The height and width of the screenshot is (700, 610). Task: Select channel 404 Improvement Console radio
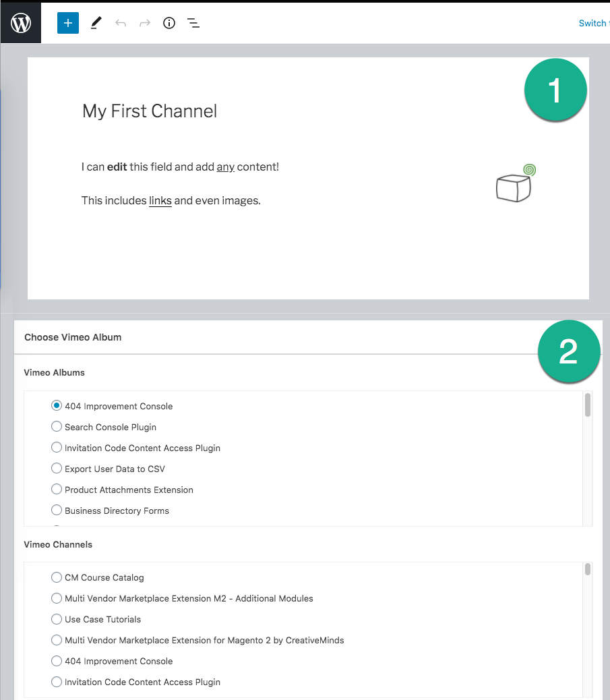point(56,661)
